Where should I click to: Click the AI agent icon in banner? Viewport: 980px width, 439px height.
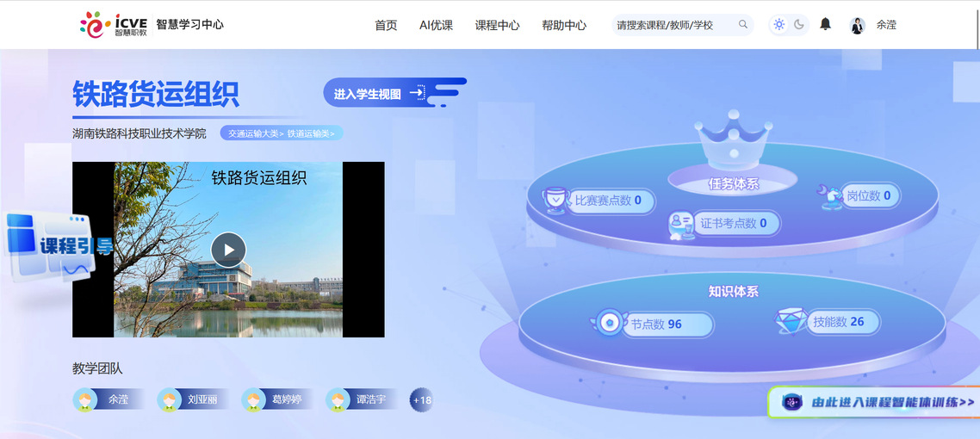point(793,403)
